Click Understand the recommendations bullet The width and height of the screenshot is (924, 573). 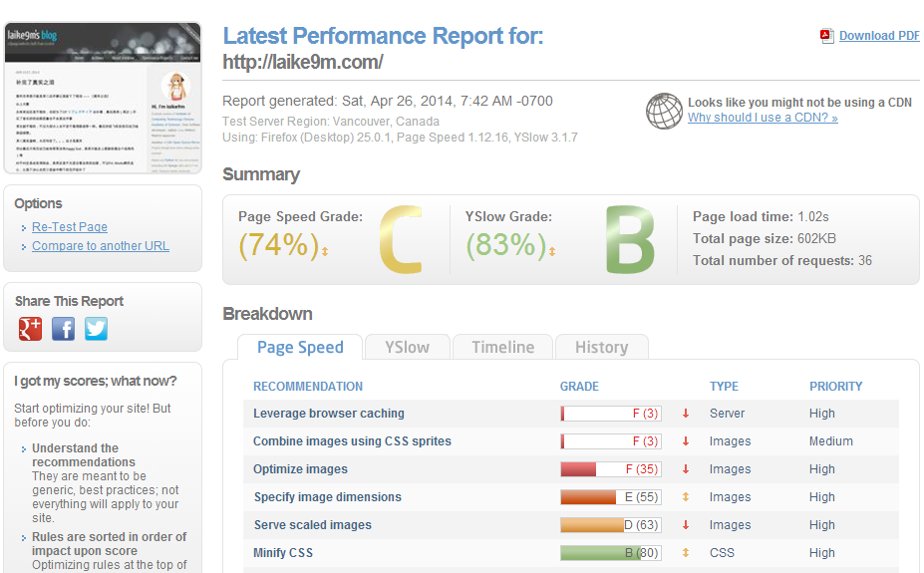(x=84, y=455)
